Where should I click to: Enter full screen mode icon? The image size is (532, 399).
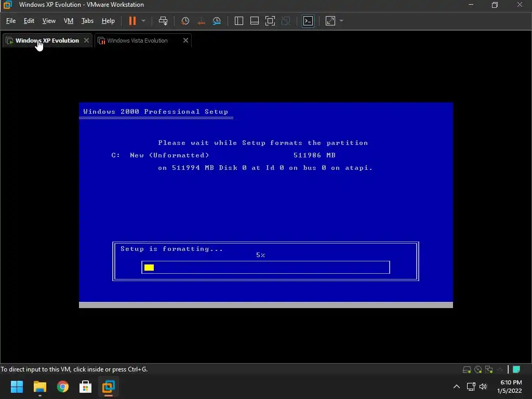(270, 21)
